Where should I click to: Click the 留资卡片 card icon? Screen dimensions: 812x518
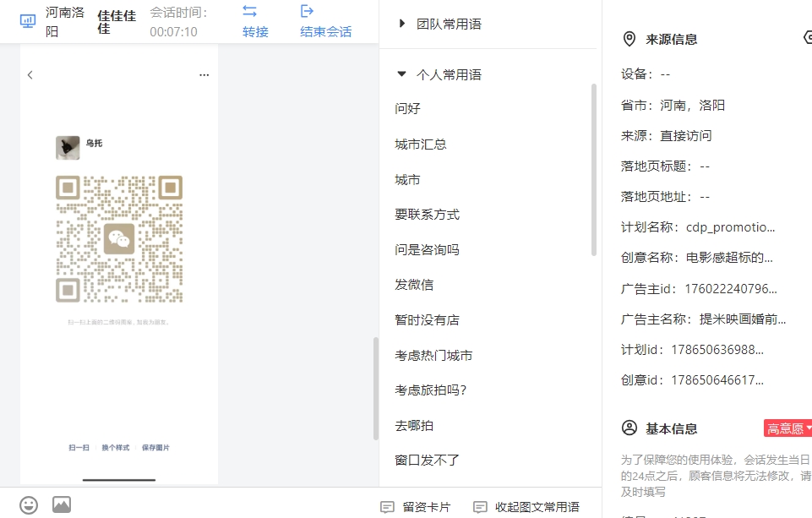coord(387,507)
